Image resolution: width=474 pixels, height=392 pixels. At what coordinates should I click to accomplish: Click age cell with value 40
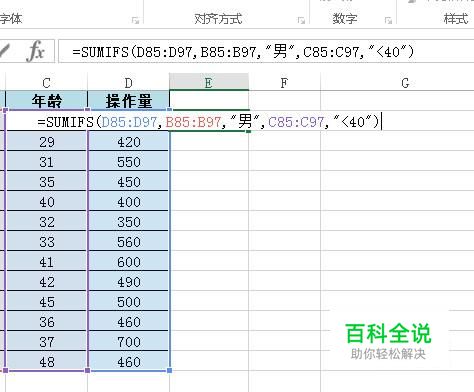click(x=47, y=202)
